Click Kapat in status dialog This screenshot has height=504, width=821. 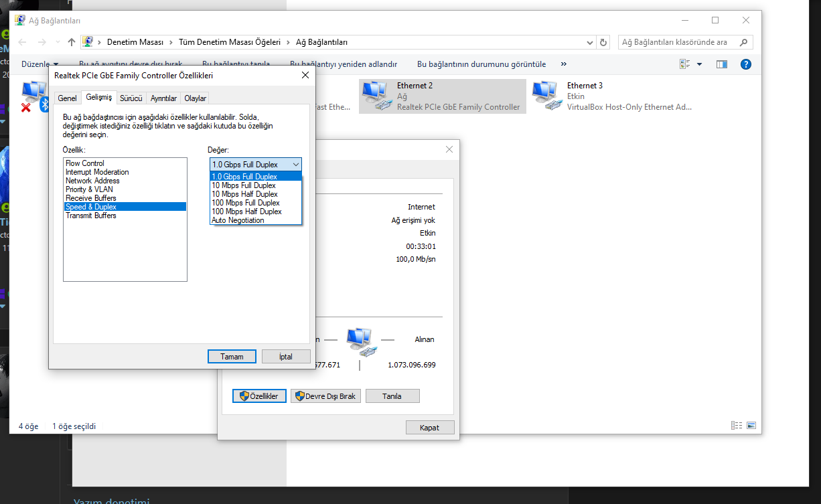[430, 428]
